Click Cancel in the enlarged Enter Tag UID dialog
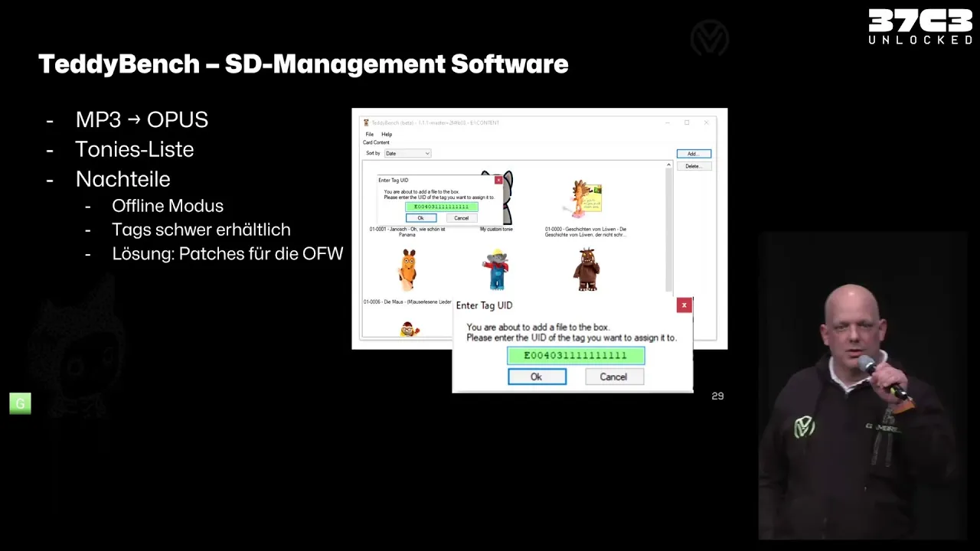 point(614,377)
